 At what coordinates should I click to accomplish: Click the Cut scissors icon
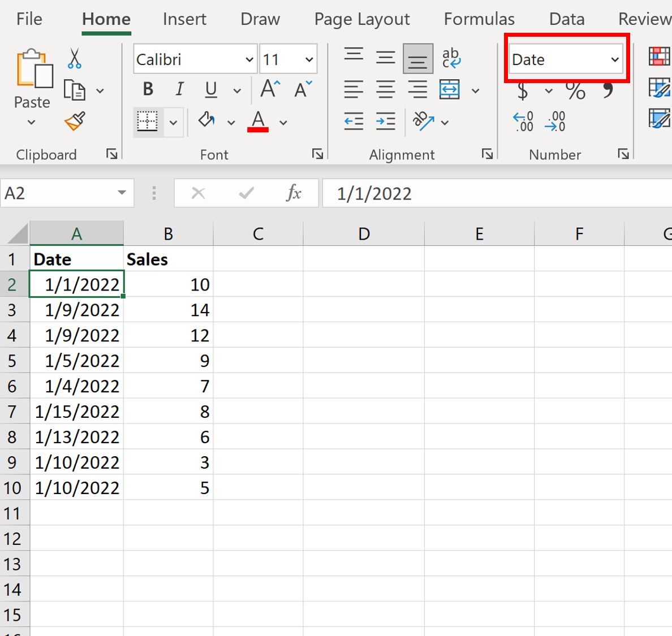[75, 59]
